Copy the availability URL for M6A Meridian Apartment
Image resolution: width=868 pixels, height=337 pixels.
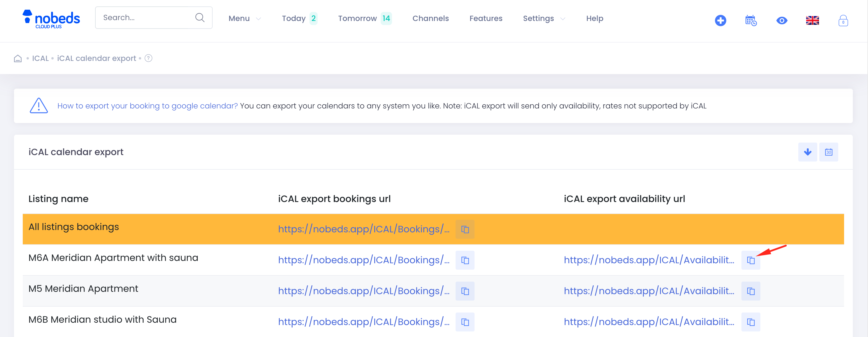click(751, 260)
